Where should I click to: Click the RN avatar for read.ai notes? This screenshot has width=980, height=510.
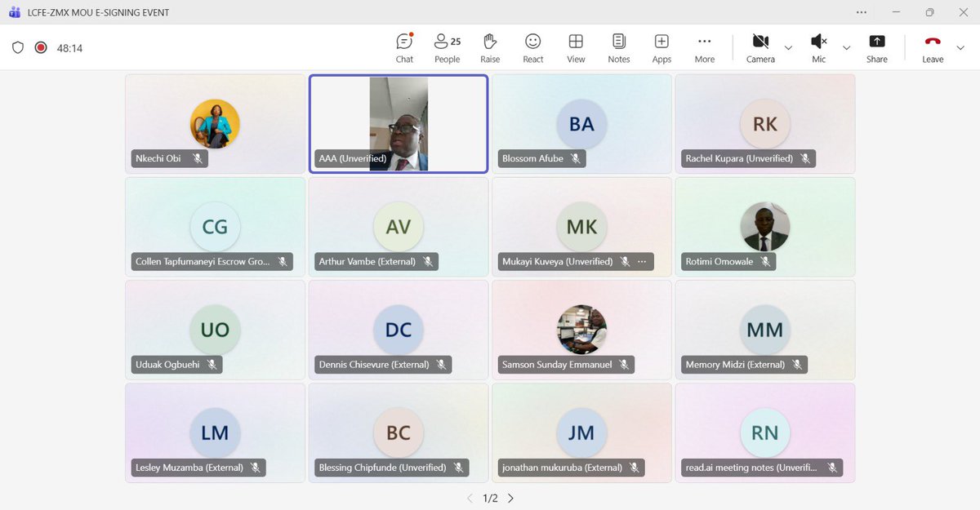coord(765,432)
